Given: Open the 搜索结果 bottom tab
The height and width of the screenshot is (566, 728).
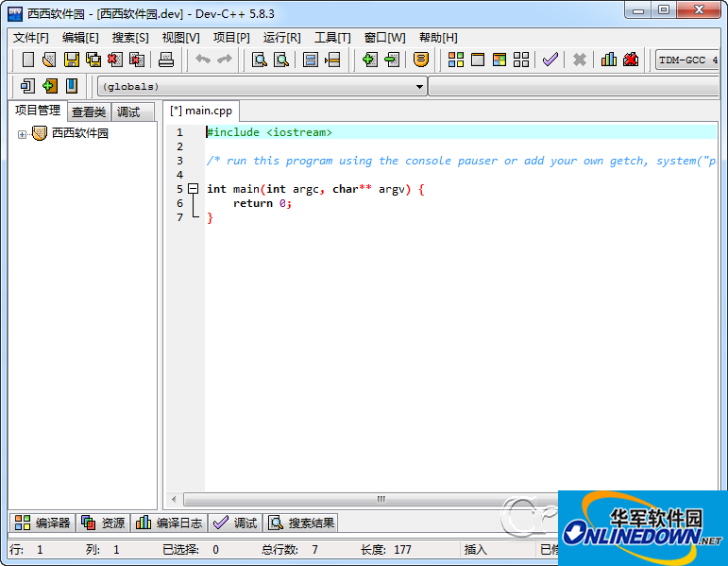Looking at the screenshot, I should tap(302, 523).
